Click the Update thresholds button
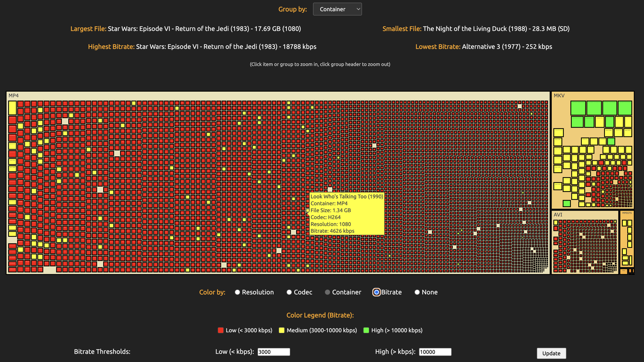Screen dimensions: 644x362 (x=551, y=353)
